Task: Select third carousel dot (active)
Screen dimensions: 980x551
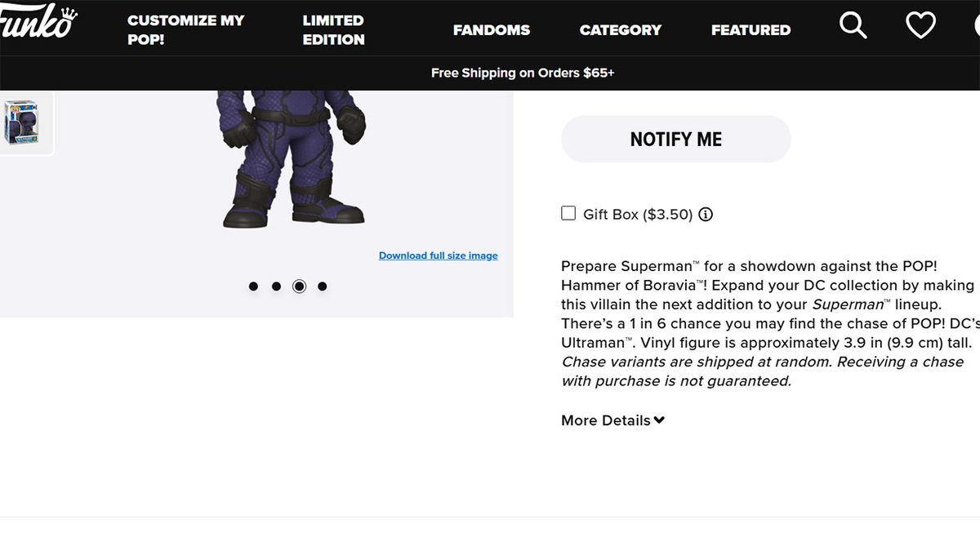Action: tap(299, 287)
